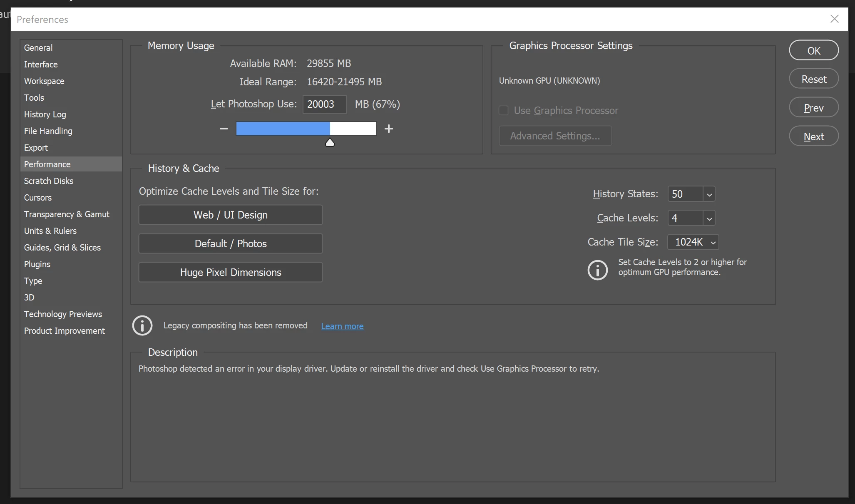
Task: Click the Cache Levels info icon
Action: pos(597,270)
